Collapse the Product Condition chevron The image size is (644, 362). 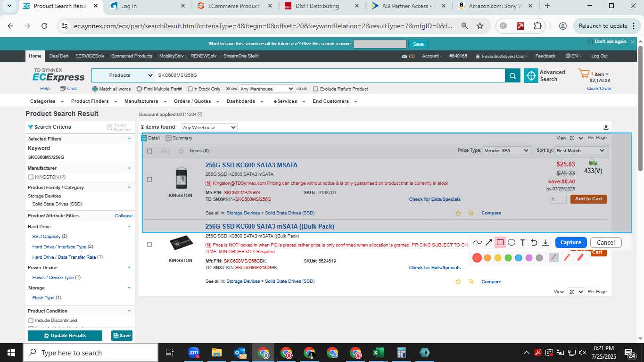tap(129, 311)
